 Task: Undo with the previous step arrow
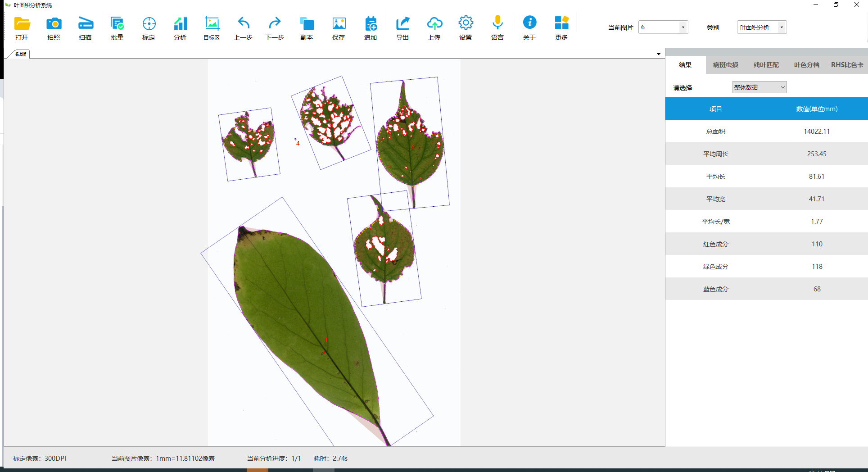[x=243, y=24]
